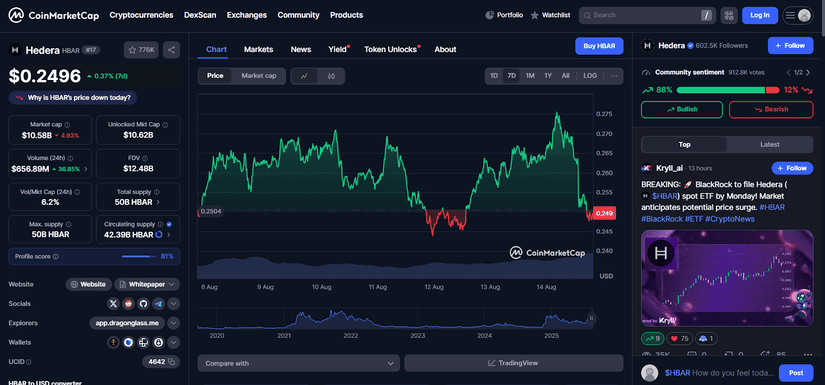This screenshot has width=825, height=385.
Task: Add Hedera to watchlist via star 776K button
Action: [141, 50]
